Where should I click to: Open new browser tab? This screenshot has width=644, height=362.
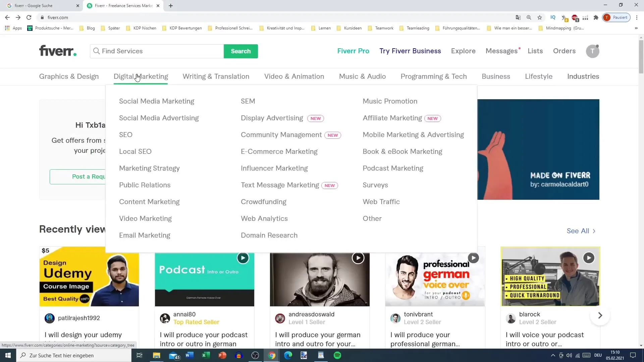tap(171, 6)
